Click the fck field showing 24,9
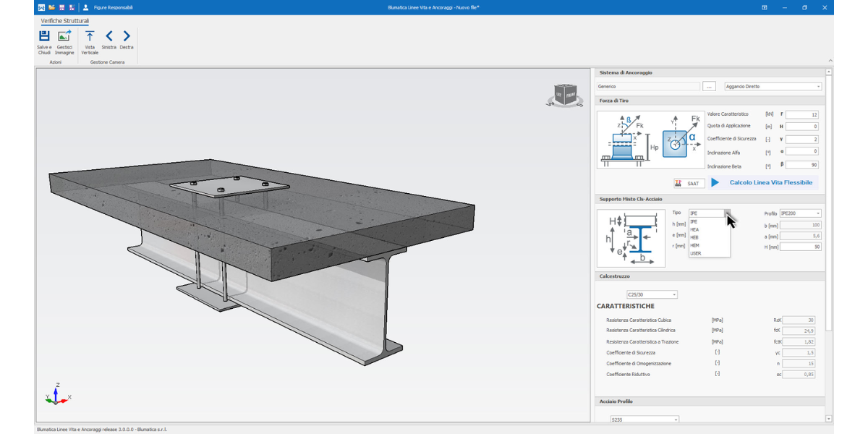The width and height of the screenshot is (868, 434). [799, 331]
